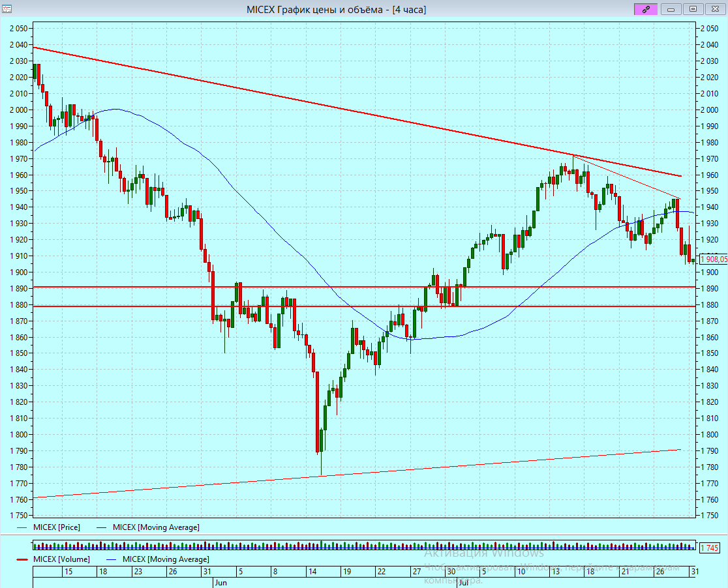
Task: Click the title 'MICEX График цены и объёма'
Action: coord(315,10)
